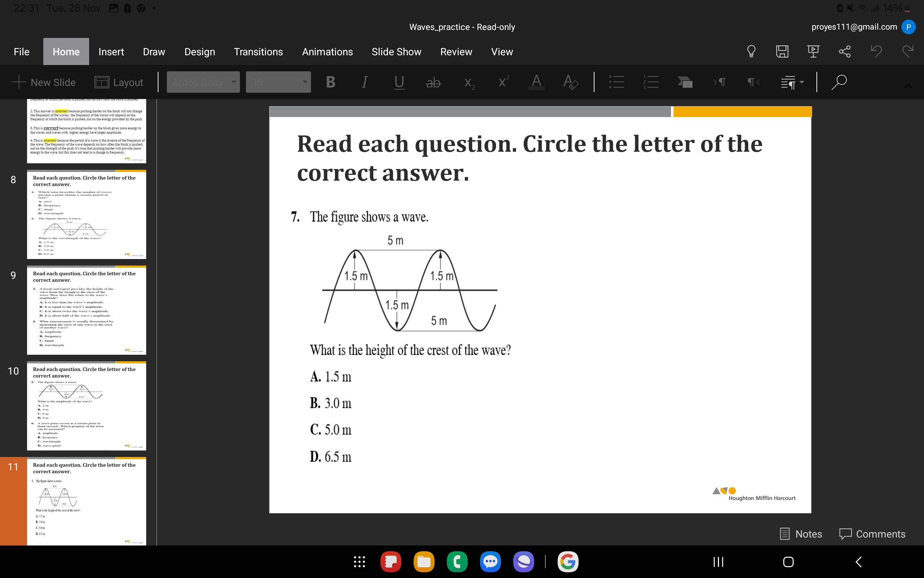Switch to the View tab
The width and height of the screenshot is (924, 578).
point(502,52)
